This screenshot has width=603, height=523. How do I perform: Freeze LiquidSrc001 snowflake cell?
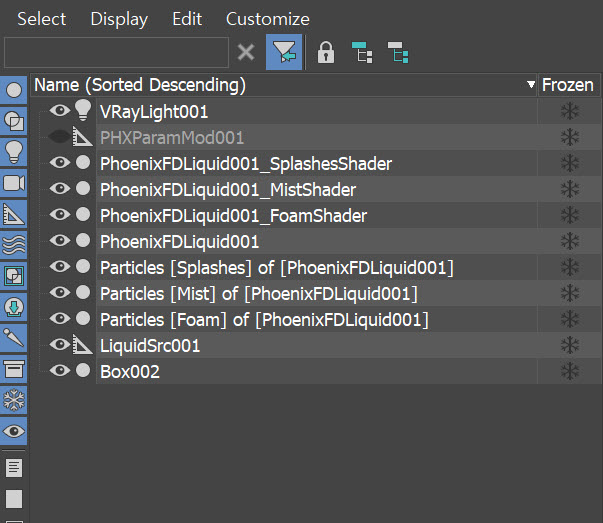tap(569, 345)
